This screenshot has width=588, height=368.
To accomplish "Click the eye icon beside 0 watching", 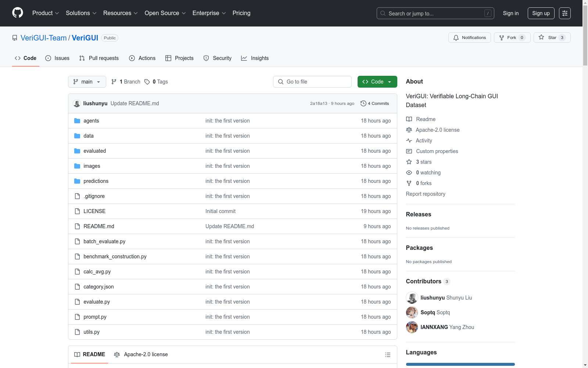I will point(409,173).
